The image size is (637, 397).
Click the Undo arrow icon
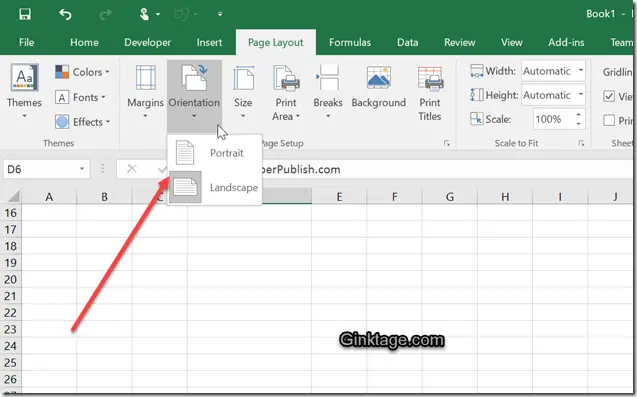pyautogui.click(x=65, y=15)
